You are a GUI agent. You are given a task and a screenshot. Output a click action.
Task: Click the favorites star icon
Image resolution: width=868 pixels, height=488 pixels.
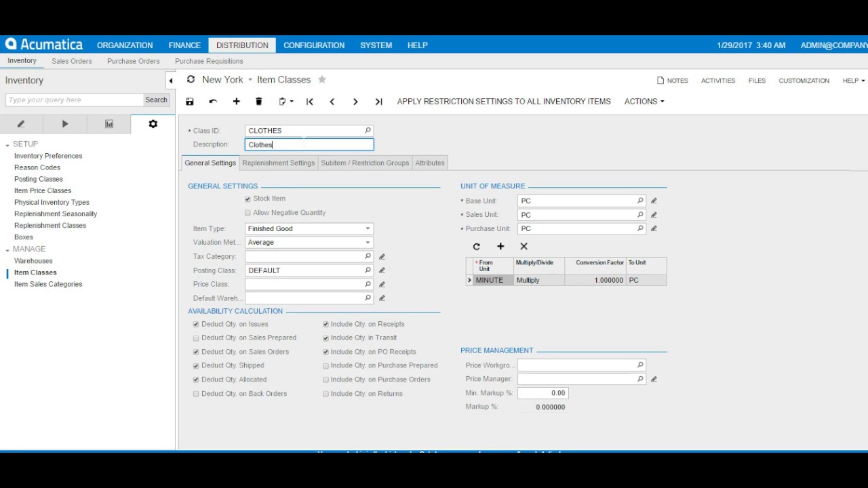click(x=322, y=79)
